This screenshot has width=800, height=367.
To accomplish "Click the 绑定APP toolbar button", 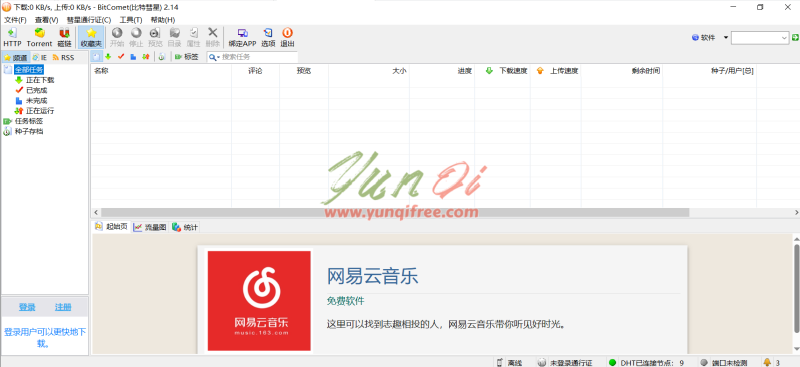I will (x=242, y=38).
